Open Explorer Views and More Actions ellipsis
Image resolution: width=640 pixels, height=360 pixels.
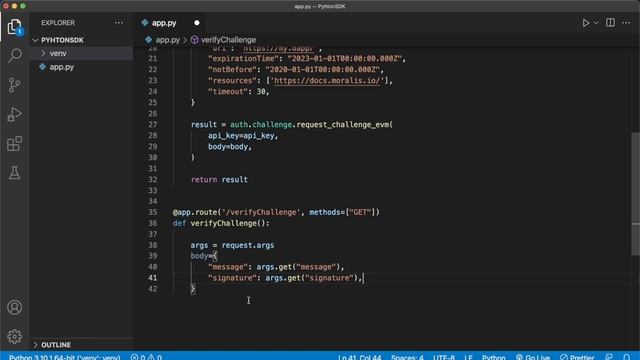(119, 23)
